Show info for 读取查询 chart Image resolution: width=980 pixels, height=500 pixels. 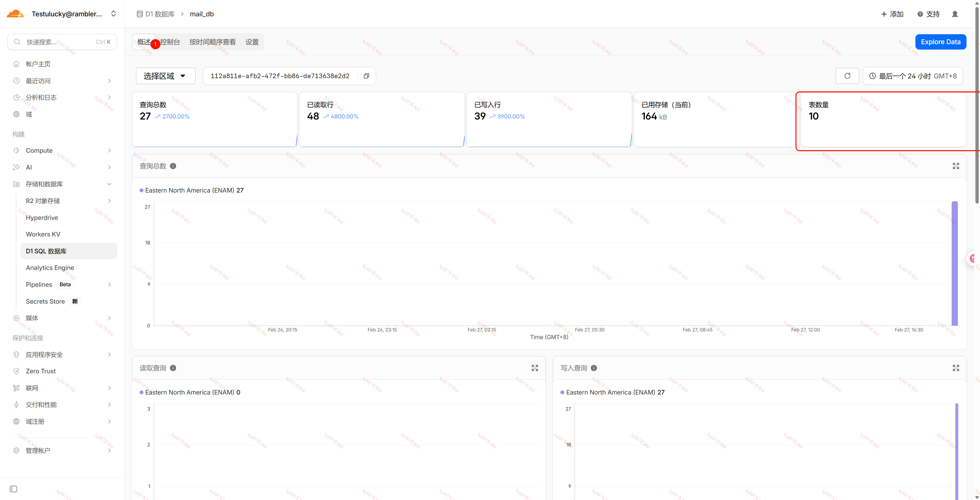click(173, 368)
